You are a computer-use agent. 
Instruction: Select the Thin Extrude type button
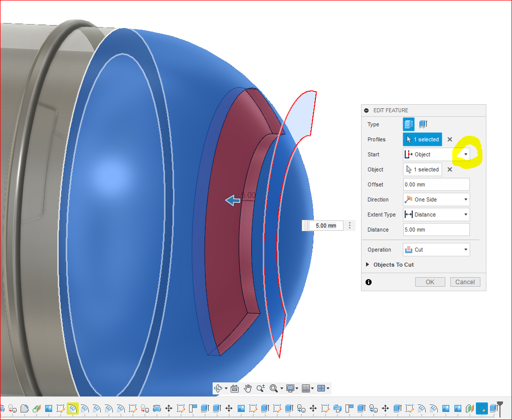423,124
